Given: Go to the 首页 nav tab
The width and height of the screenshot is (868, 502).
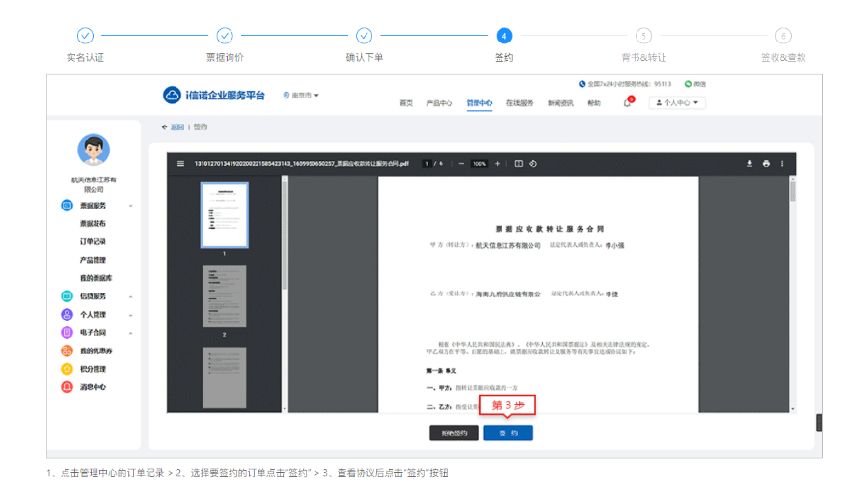Looking at the screenshot, I should 406,103.
